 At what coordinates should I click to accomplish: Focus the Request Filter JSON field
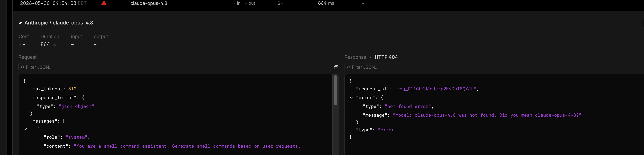click(x=174, y=67)
